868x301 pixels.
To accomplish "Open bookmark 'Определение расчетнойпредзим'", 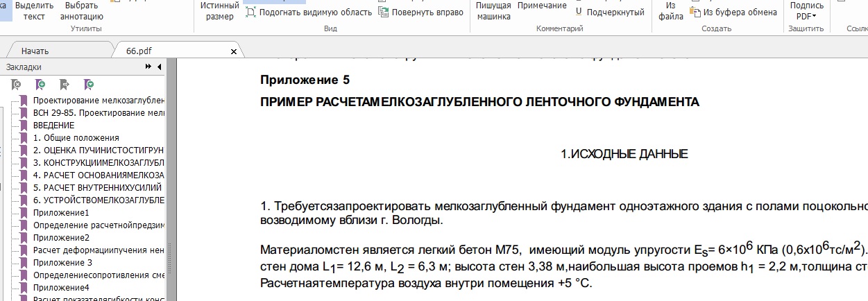I will tap(99, 225).
